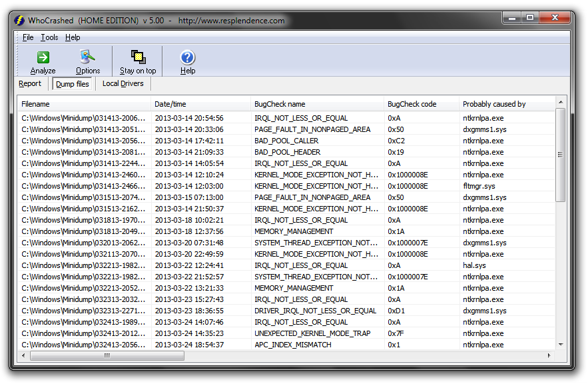Select the dump file 031413-2051 row
Viewport: 588px width, 384px height.
click(x=286, y=129)
